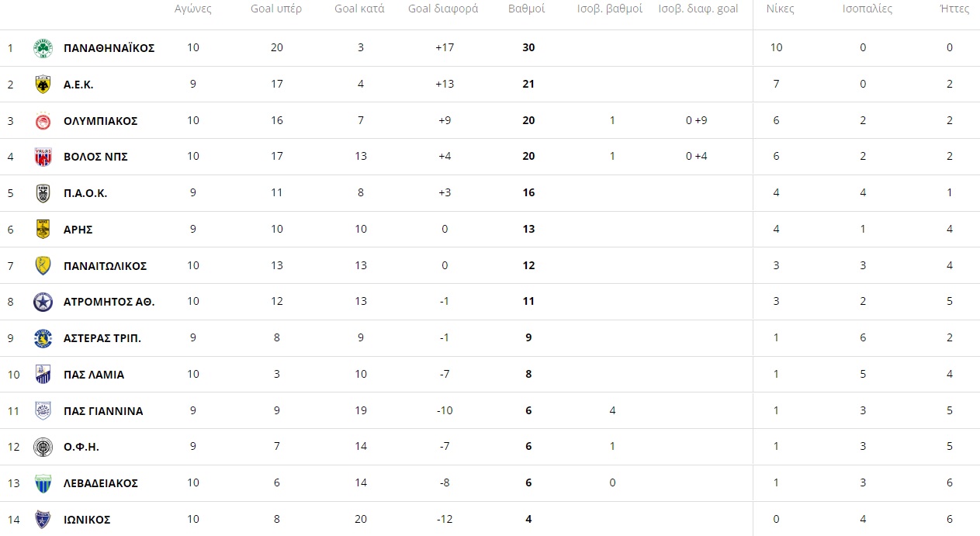Screen dimensions: 980x536
Task: Click the PAOK black-white crest
Action: [x=43, y=193]
